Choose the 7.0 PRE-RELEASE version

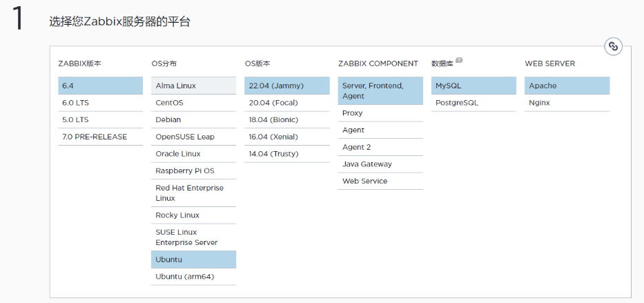coord(101,137)
